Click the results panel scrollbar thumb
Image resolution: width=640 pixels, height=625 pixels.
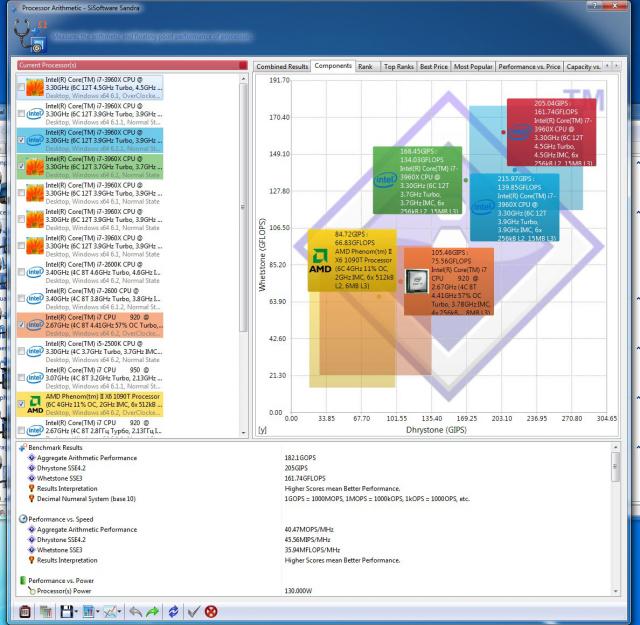(x=616, y=466)
